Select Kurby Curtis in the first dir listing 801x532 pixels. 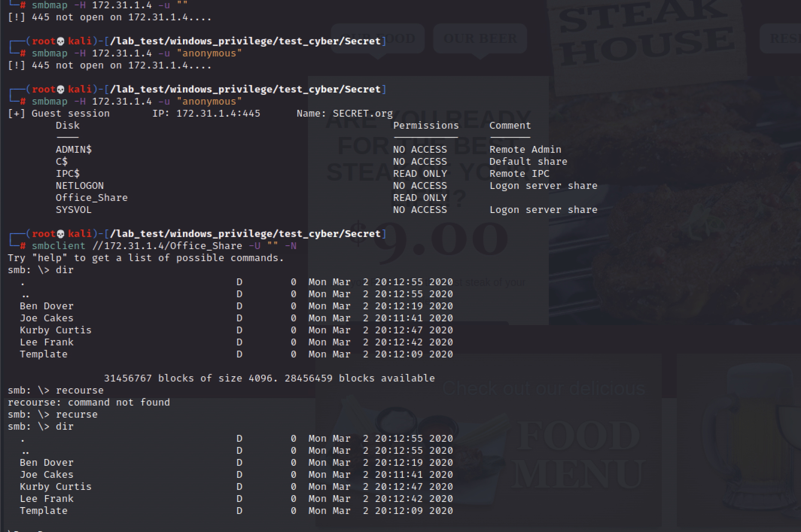coord(55,330)
